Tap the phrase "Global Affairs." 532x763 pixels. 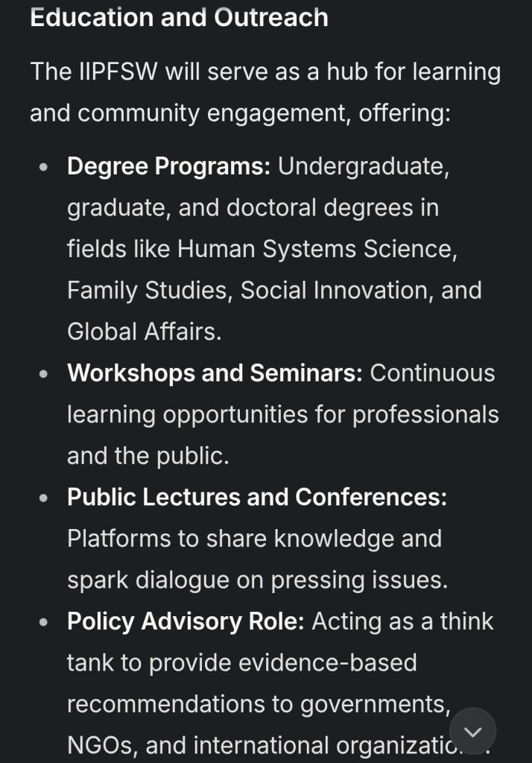click(x=145, y=332)
